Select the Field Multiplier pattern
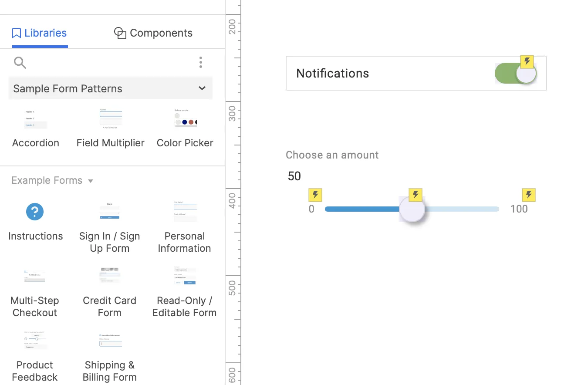588x385 pixels. (111, 119)
